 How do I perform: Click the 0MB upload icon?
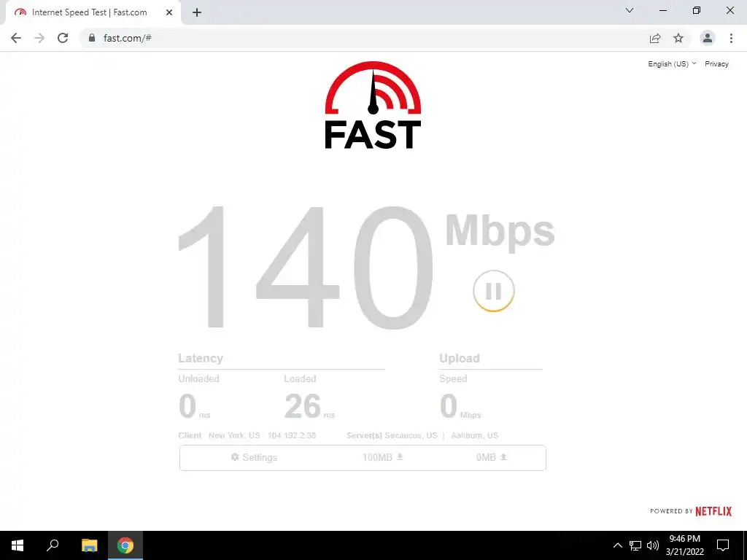(503, 457)
